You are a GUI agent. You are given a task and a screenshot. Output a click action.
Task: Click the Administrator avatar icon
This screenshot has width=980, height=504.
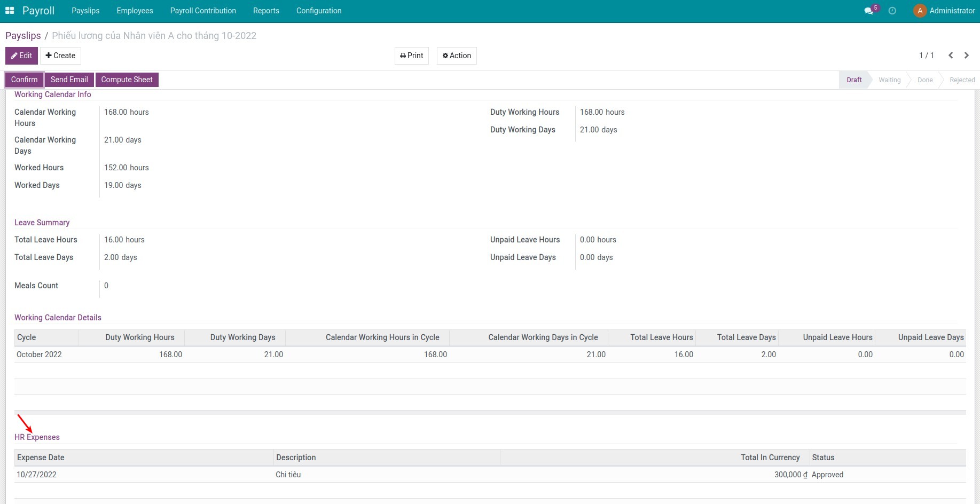(x=920, y=10)
